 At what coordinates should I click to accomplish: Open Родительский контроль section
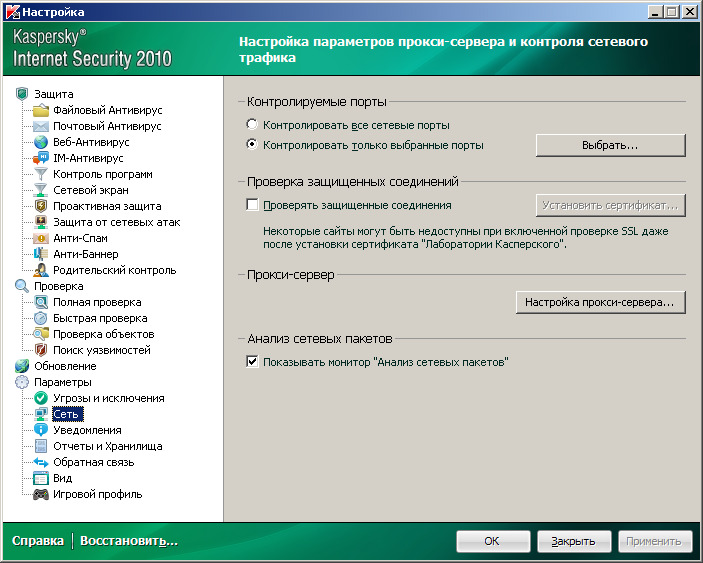(115, 270)
